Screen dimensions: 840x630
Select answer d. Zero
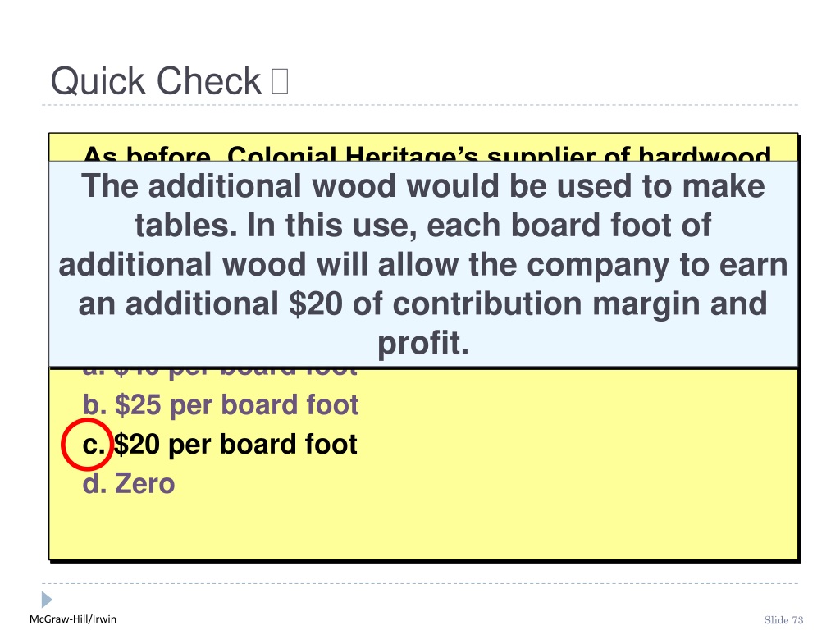[129, 484]
